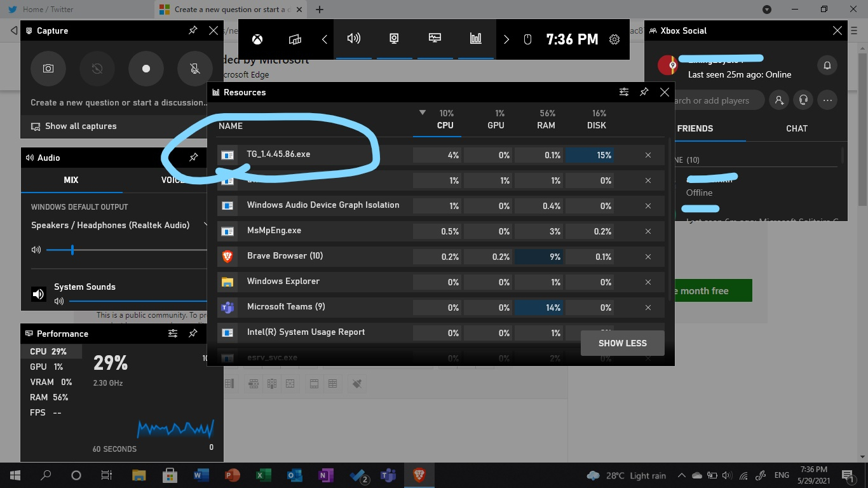Toggle the Capture widget in Game Bar
The image size is (868, 488).
pyautogui.click(x=394, y=39)
